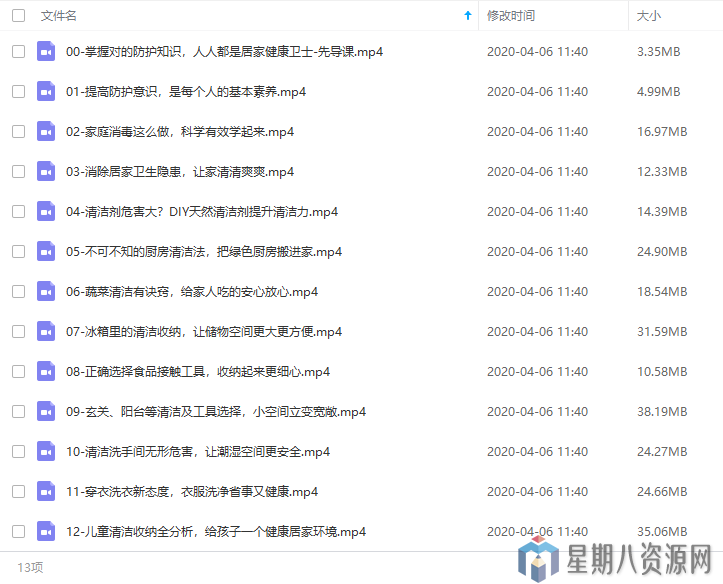Tick checkbox beside 10-清洁洗手间无形危害.mp4

pos(18,451)
